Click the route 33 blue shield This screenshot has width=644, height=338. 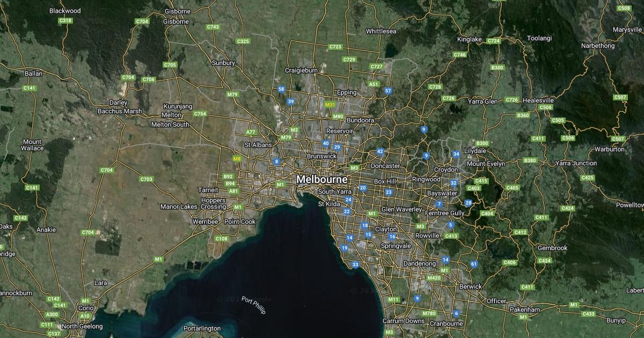(355, 265)
